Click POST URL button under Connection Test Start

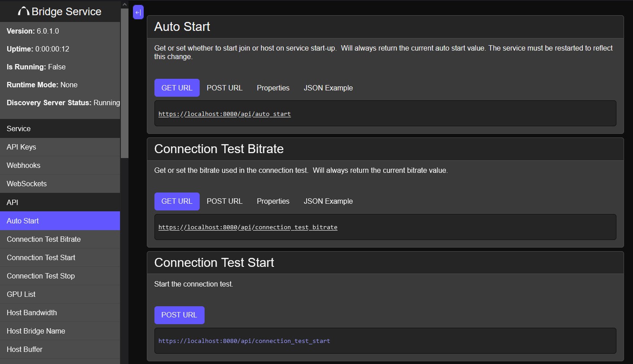(179, 315)
